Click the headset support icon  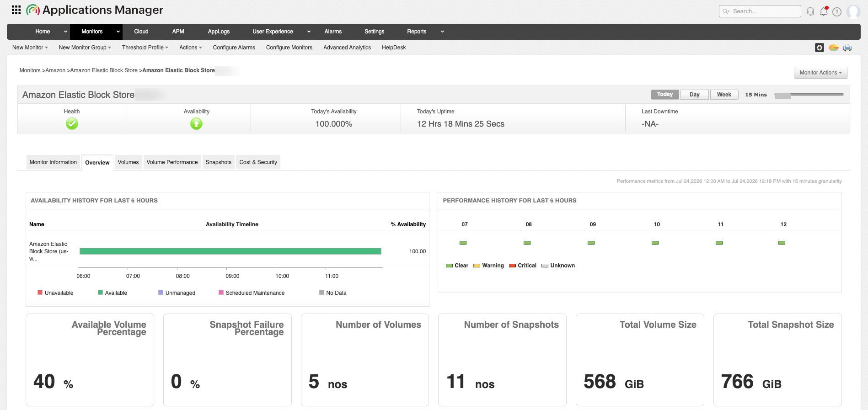[810, 11]
